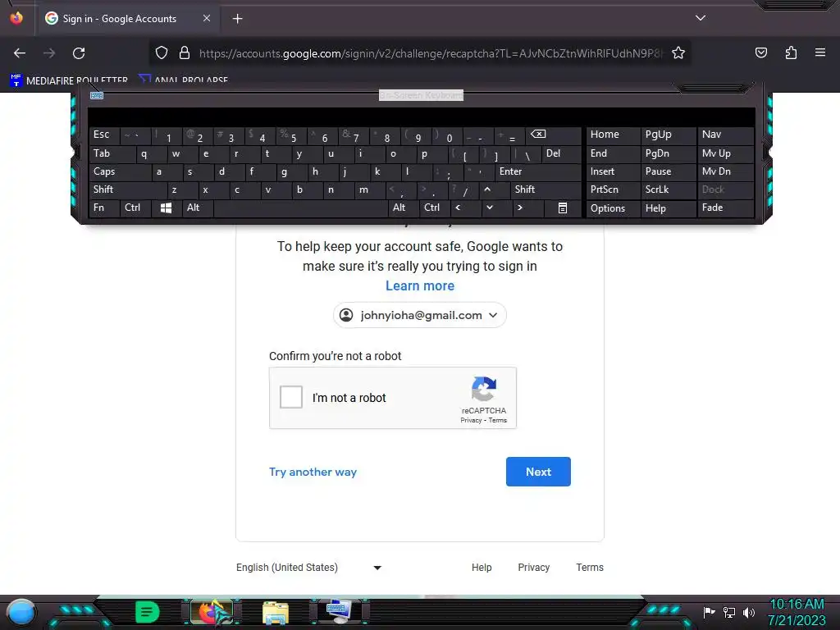This screenshot has width=840, height=630.
Task: Open the Save to Pocket icon
Action: (x=760, y=53)
